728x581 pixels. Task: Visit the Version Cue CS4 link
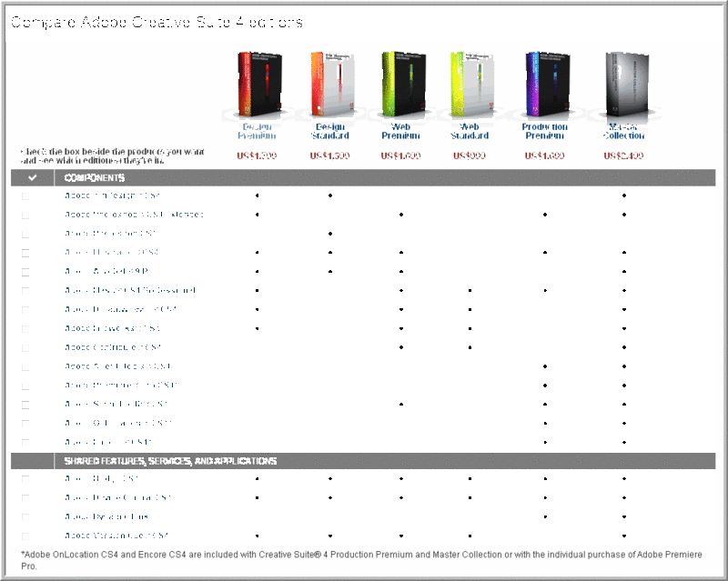tap(116, 536)
